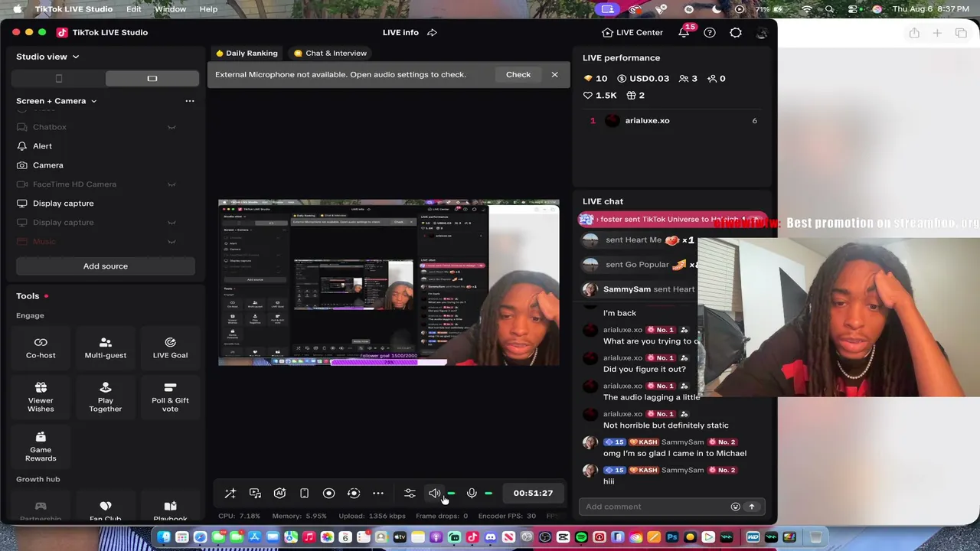Dismiss the External Microphone warning banner
The image size is (980, 551).
(554, 74)
